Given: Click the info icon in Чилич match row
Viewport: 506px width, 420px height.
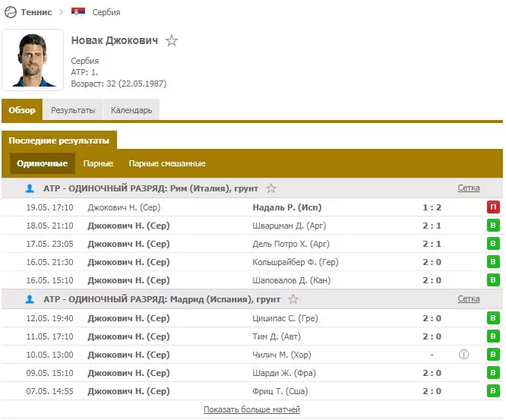Looking at the screenshot, I should pos(463,355).
